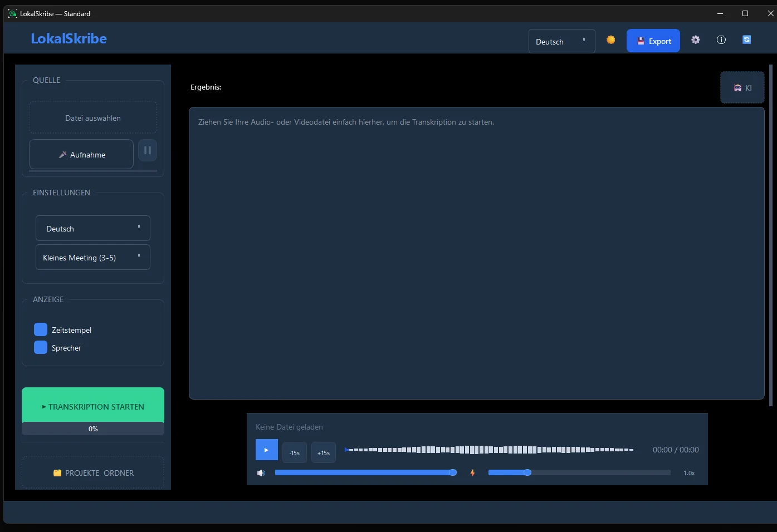
Task: Open the info circle icon
Action: tap(721, 40)
